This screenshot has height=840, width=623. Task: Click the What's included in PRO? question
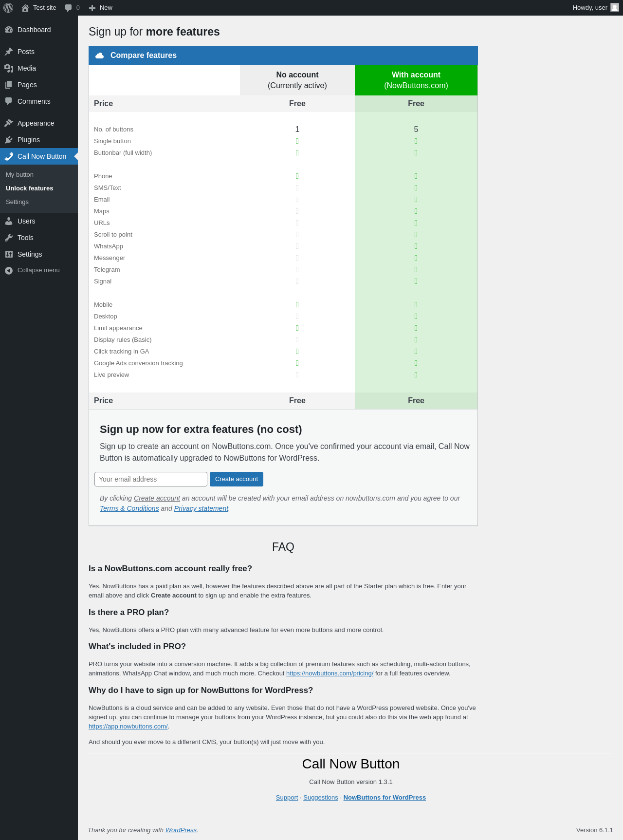click(137, 647)
